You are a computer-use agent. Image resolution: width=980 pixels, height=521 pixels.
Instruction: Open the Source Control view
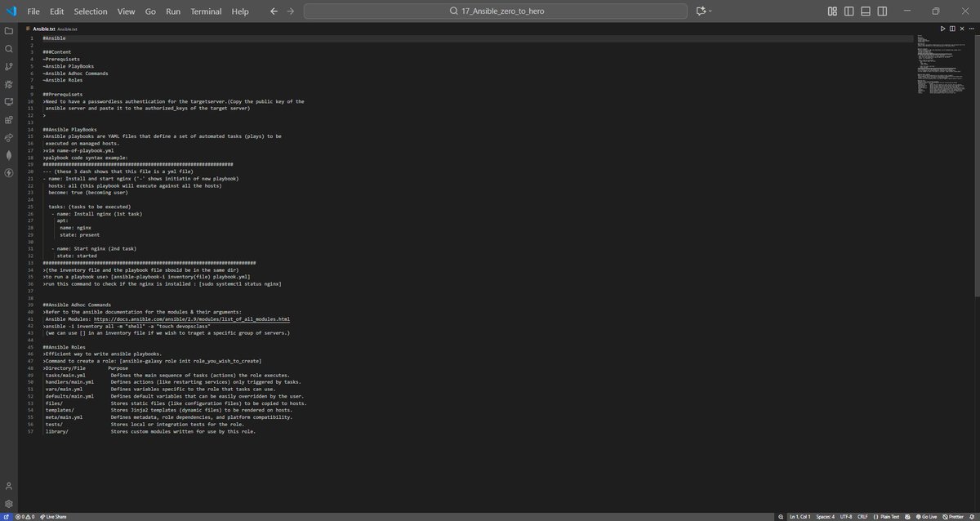(x=8, y=67)
